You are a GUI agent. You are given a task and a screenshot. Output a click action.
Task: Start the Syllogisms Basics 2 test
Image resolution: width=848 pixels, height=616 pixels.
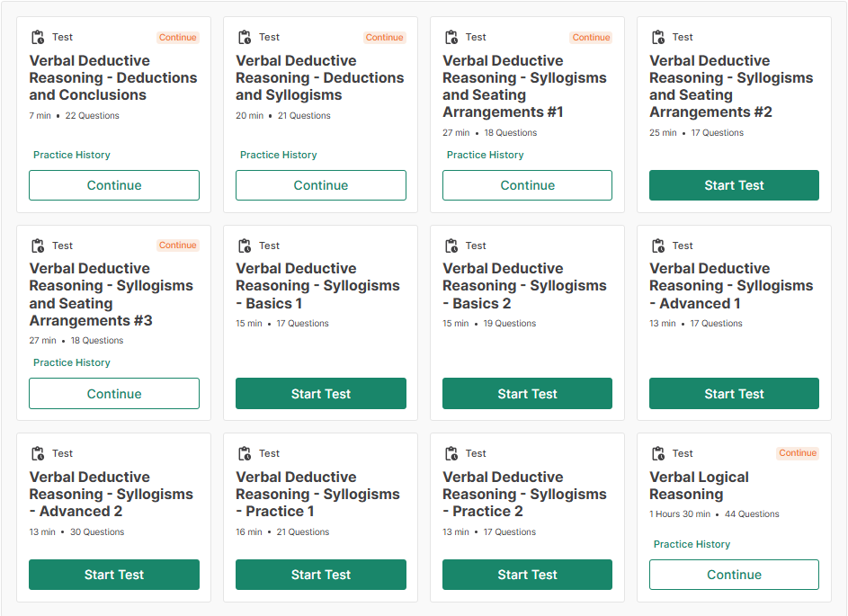click(x=527, y=394)
